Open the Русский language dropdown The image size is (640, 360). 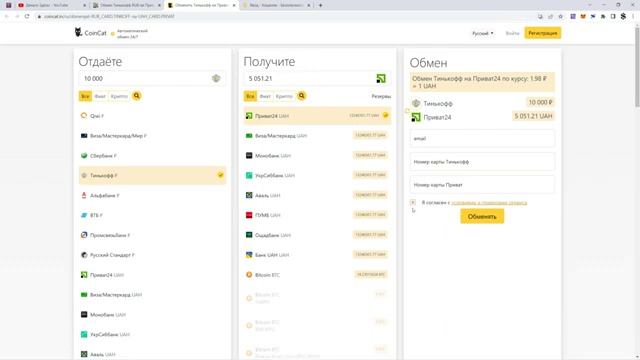coord(482,33)
